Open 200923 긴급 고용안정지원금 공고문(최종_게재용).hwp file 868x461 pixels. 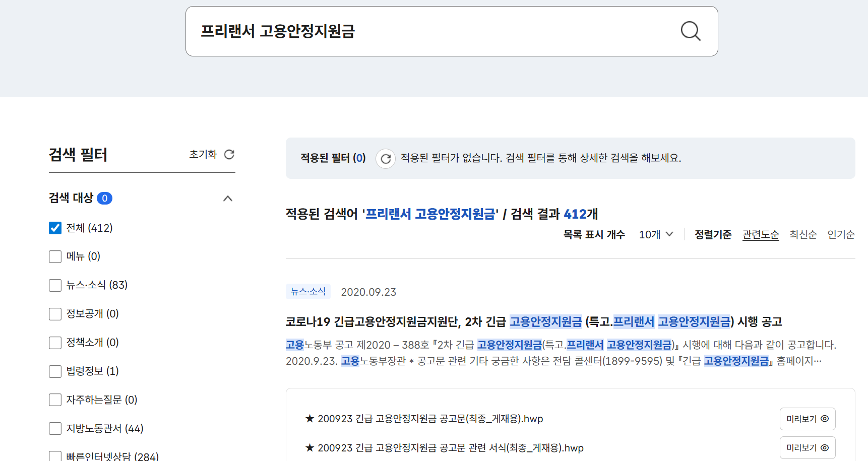coord(424,419)
